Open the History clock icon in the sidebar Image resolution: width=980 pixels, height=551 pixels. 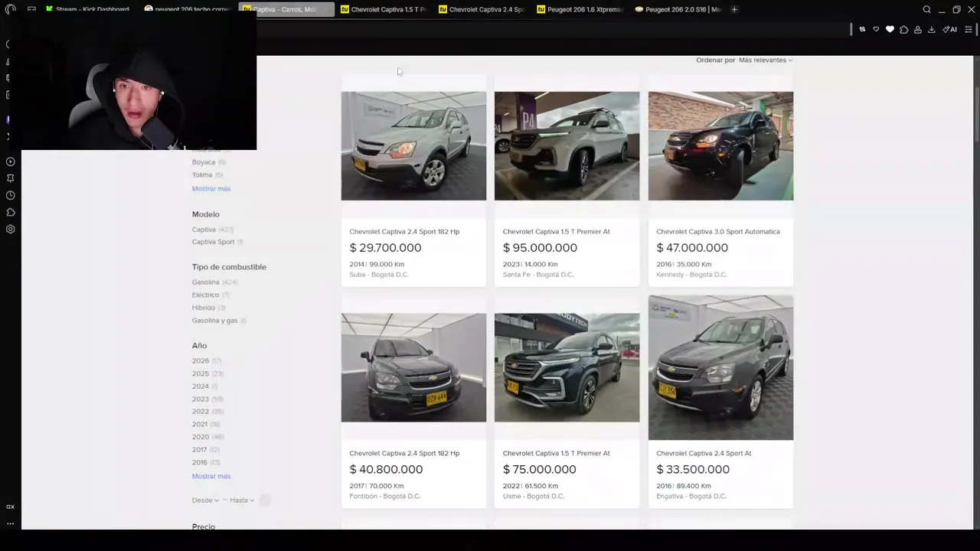pyautogui.click(x=10, y=195)
